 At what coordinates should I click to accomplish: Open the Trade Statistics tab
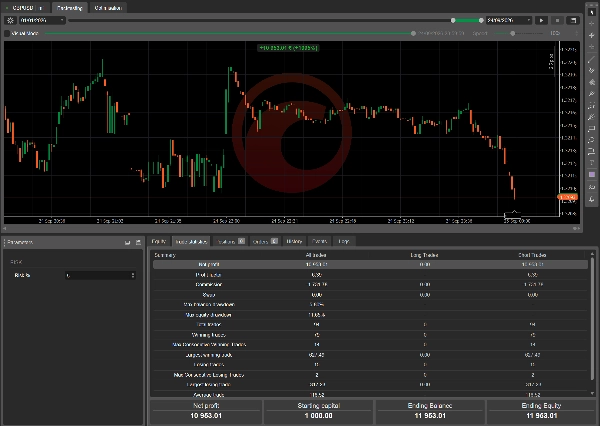coord(191,241)
